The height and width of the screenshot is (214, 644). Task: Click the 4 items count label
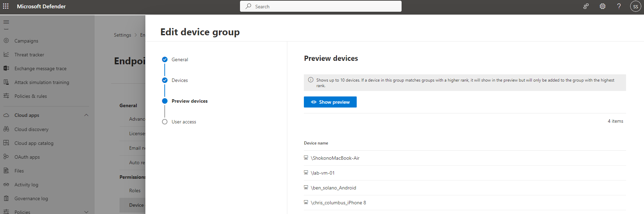[x=615, y=121]
